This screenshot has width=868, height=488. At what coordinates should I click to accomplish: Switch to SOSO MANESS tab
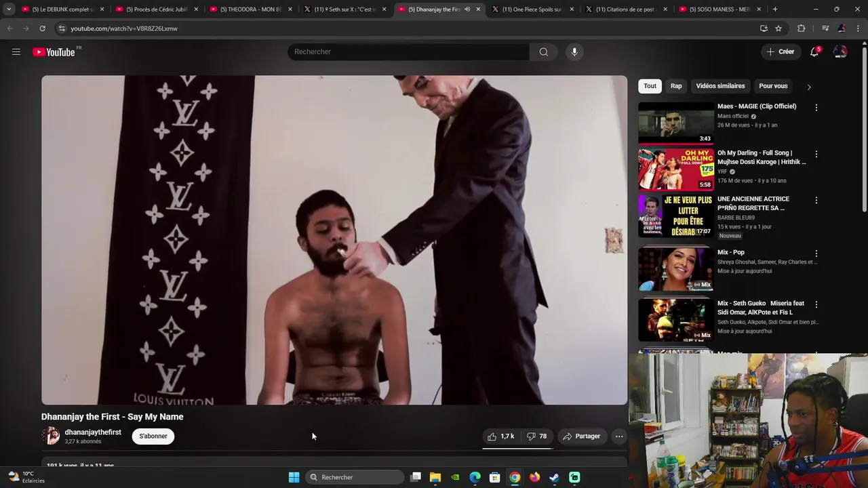click(720, 9)
